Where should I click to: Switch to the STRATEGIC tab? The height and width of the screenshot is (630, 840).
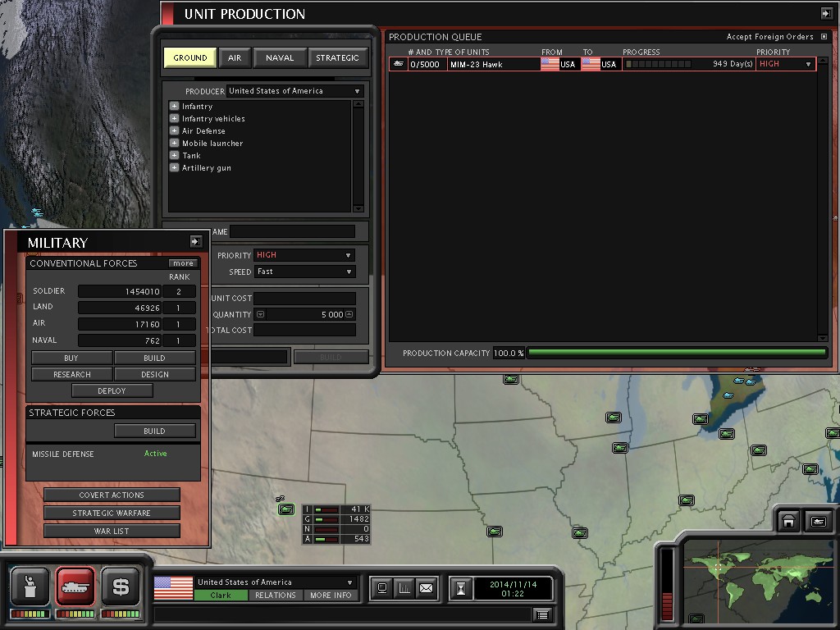click(x=337, y=57)
